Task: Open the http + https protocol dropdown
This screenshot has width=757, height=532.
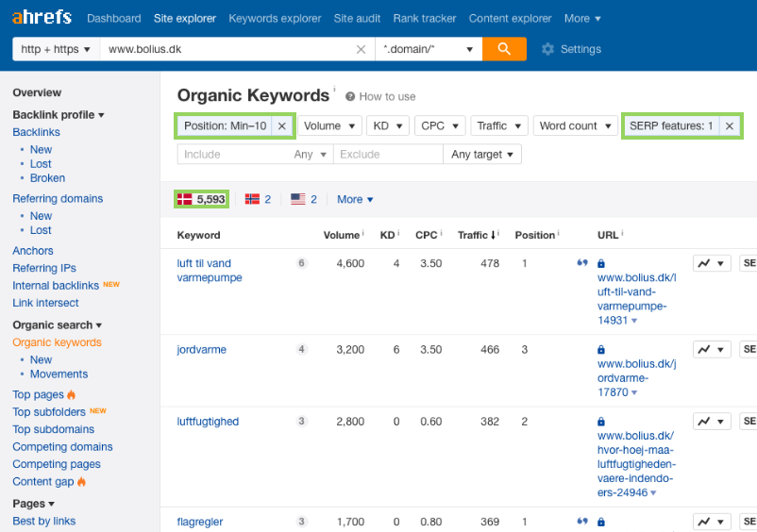Action: click(x=56, y=49)
